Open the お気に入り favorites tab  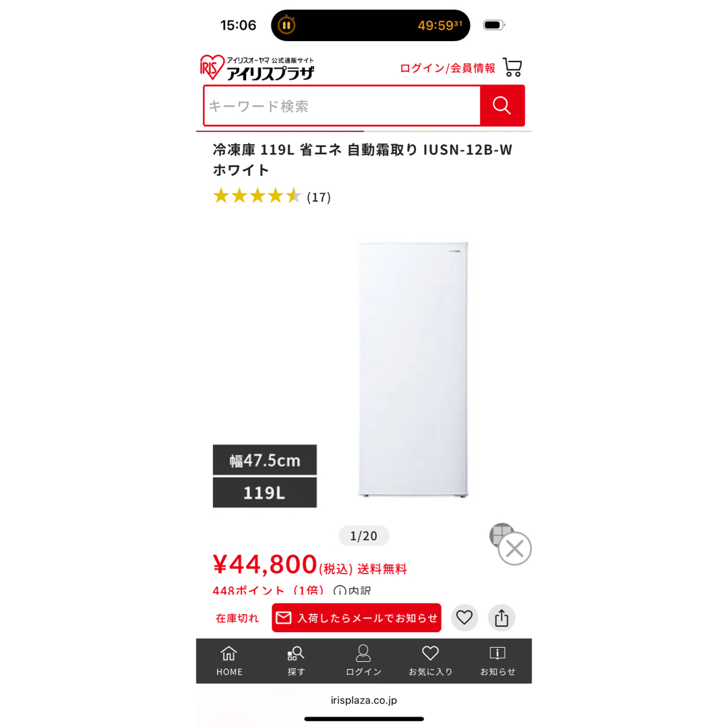(x=430, y=661)
